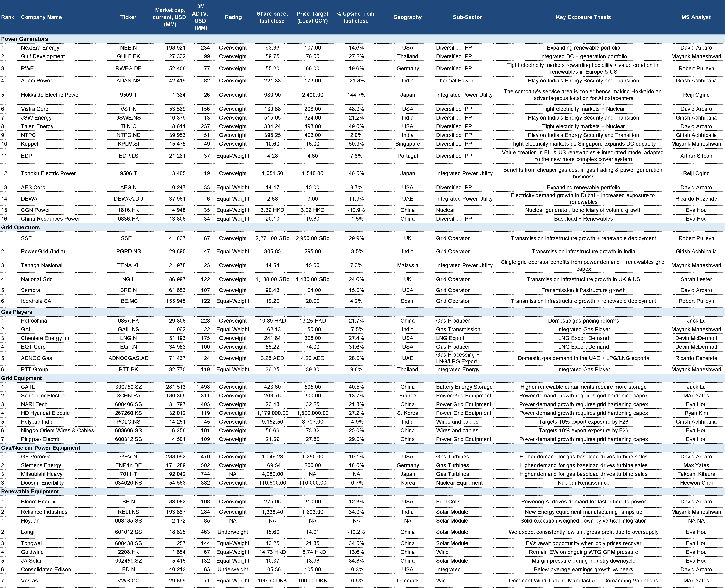Select the Power Generators section heading
725x588 pixels.
coord(25,39)
